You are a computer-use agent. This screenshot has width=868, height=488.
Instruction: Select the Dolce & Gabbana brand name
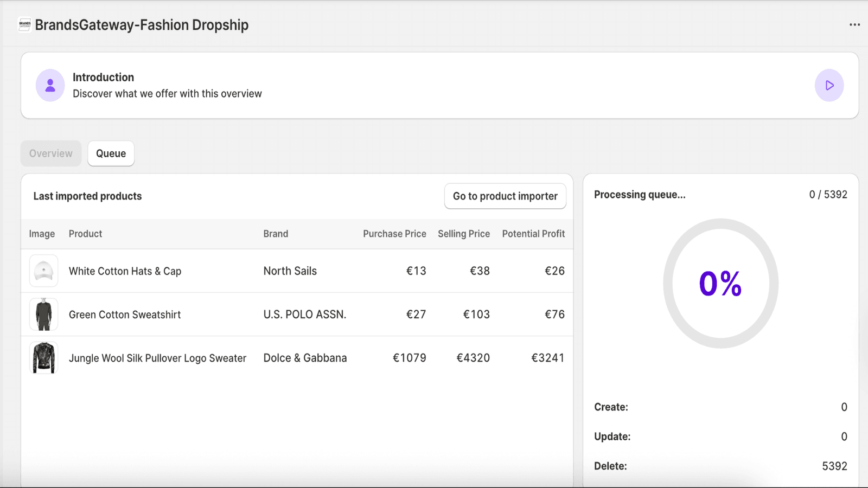pos(305,358)
